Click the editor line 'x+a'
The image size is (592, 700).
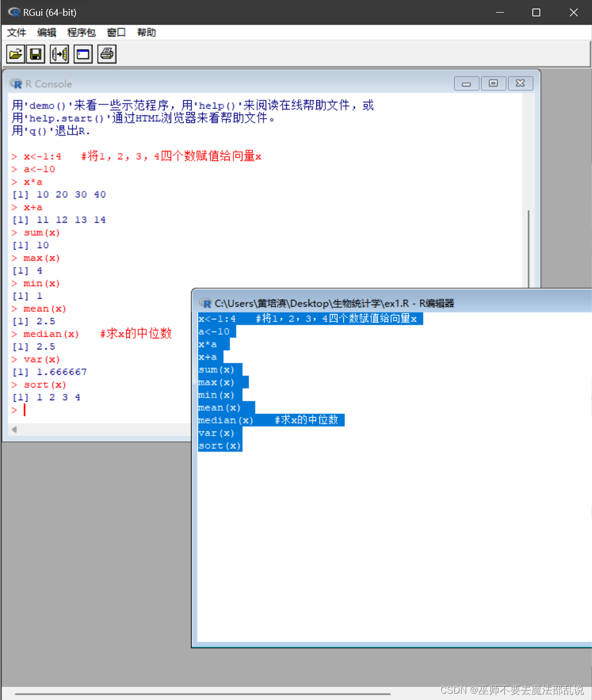tap(210, 357)
